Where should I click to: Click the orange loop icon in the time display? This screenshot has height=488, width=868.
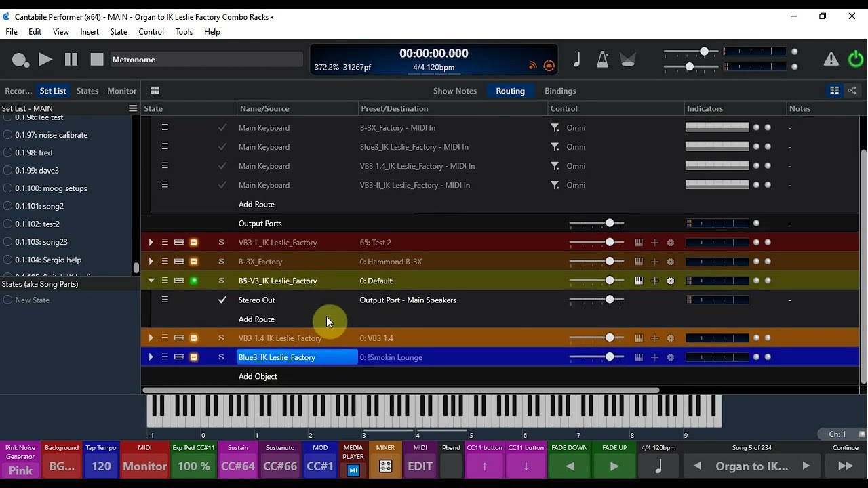coord(549,66)
